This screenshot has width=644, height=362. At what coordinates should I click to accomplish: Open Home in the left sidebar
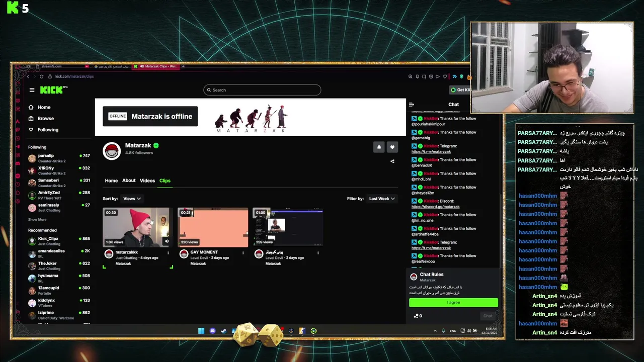coord(44,107)
